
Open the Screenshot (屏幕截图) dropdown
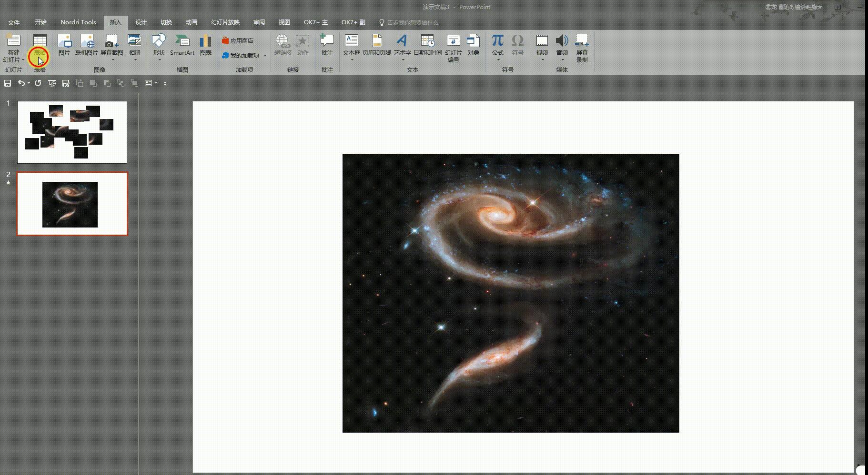click(112, 59)
